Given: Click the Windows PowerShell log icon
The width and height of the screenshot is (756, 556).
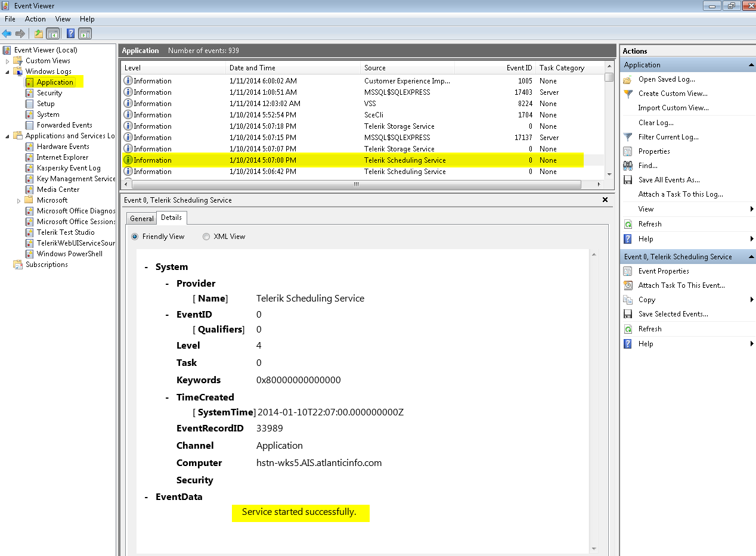Looking at the screenshot, I should tap(30, 254).
